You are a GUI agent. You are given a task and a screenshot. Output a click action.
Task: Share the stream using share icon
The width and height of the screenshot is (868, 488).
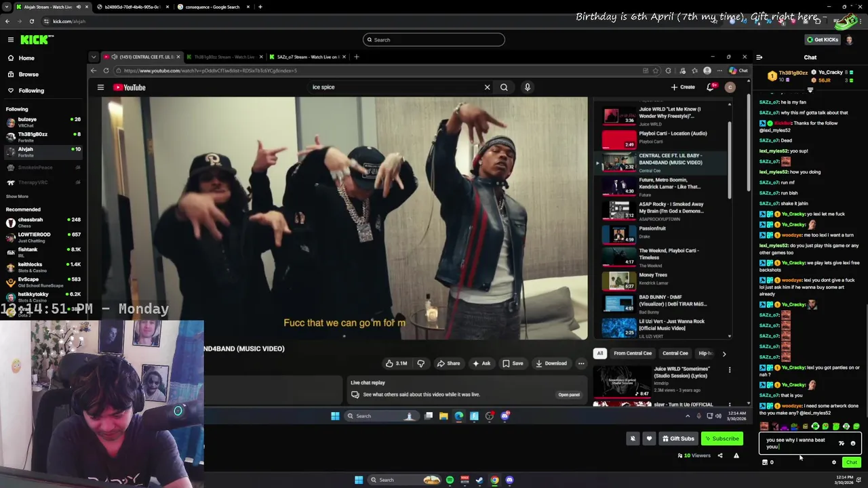pyautogui.click(x=720, y=456)
